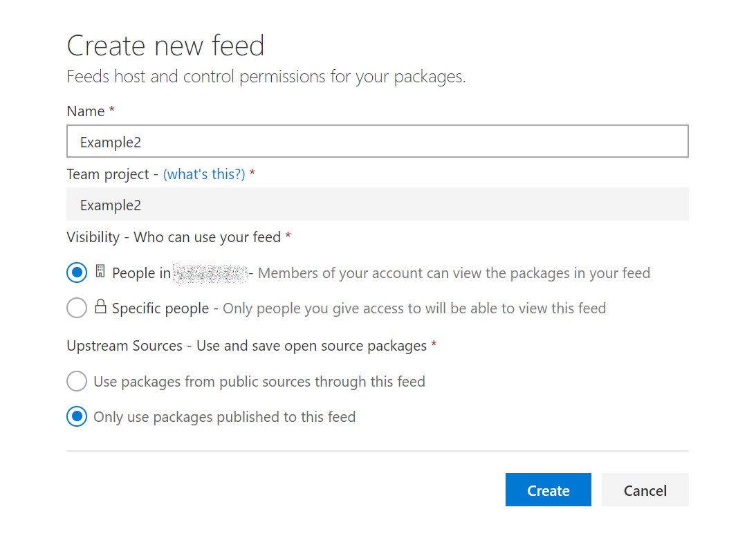Click the Create button
This screenshot has width=756, height=536.
click(x=548, y=490)
